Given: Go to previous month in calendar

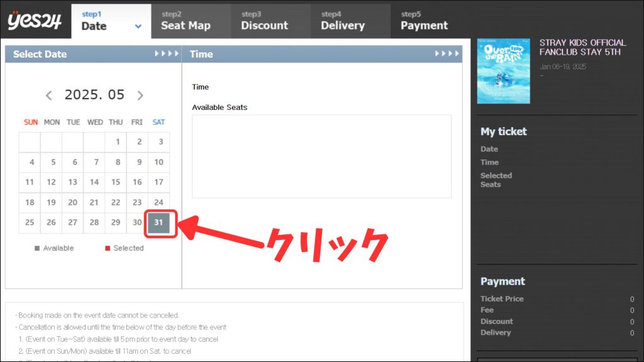Looking at the screenshot, I should [49, 96].
